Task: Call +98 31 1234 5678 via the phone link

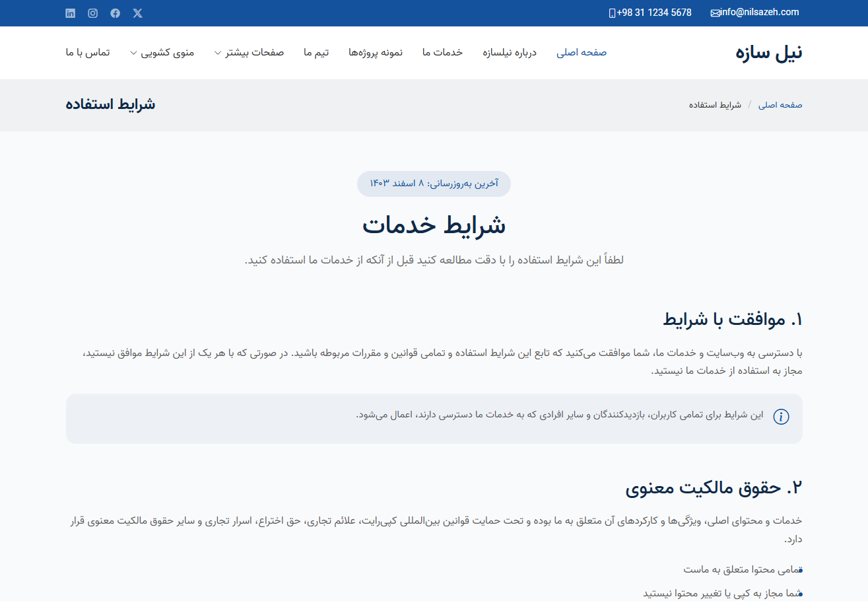Action: tap(654, 12)
